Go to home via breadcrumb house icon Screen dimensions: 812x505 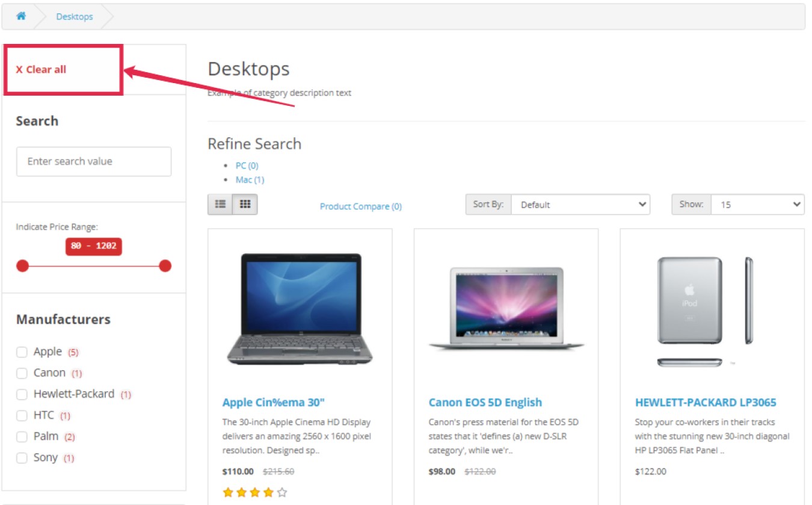(x=21, y=16)
